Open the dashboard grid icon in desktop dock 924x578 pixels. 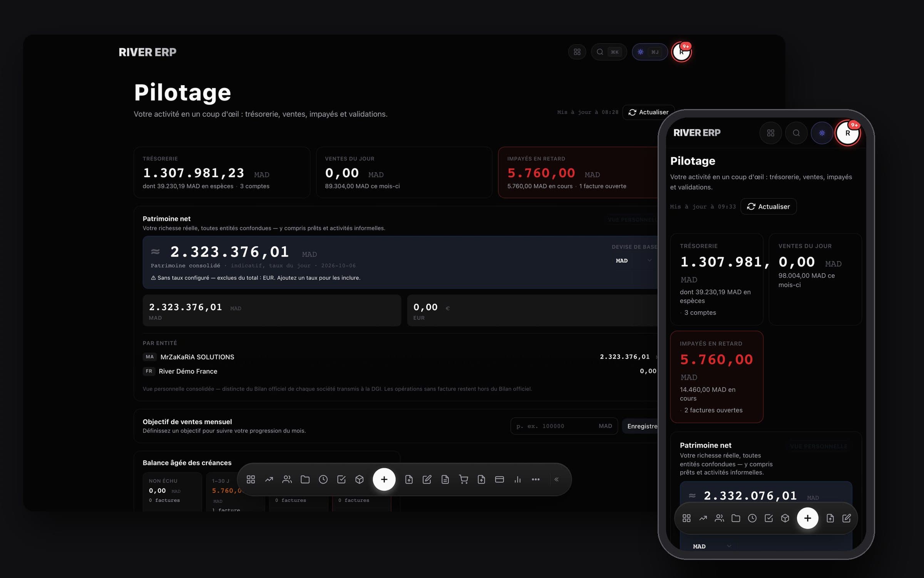251,479
